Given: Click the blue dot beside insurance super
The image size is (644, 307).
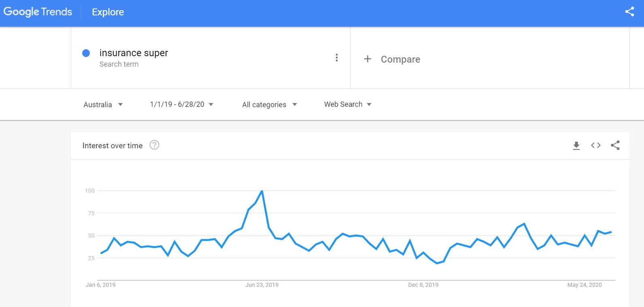Looking at the screenshot, I should [86, 53].
